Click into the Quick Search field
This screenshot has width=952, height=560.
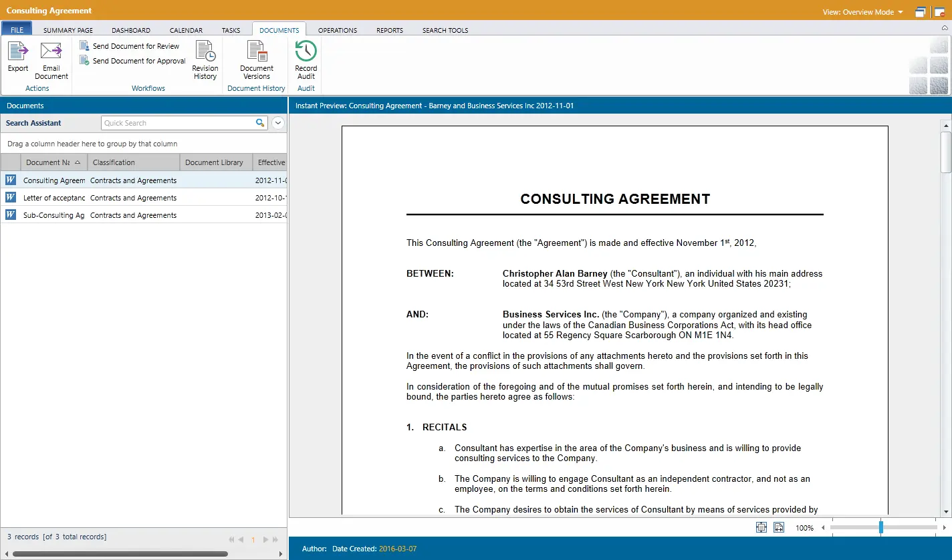(178, 123)
